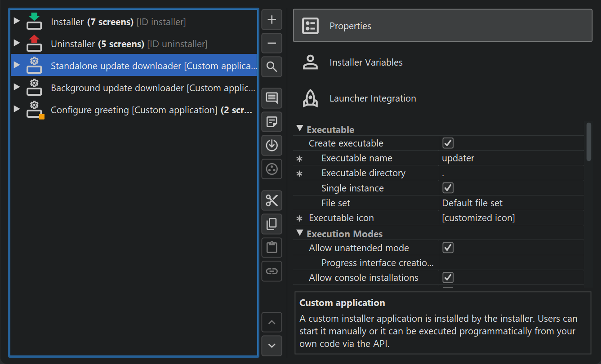The width and height of the screenshot is (601, 364).
Task: Click the Executable name field value updater
Action: point(458,158)
